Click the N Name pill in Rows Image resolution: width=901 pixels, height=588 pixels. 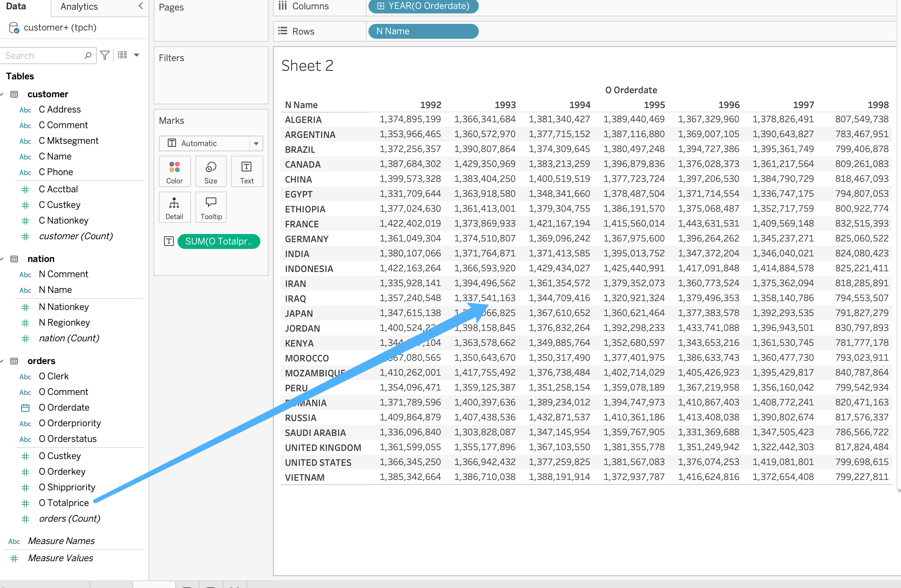point(423,31)
